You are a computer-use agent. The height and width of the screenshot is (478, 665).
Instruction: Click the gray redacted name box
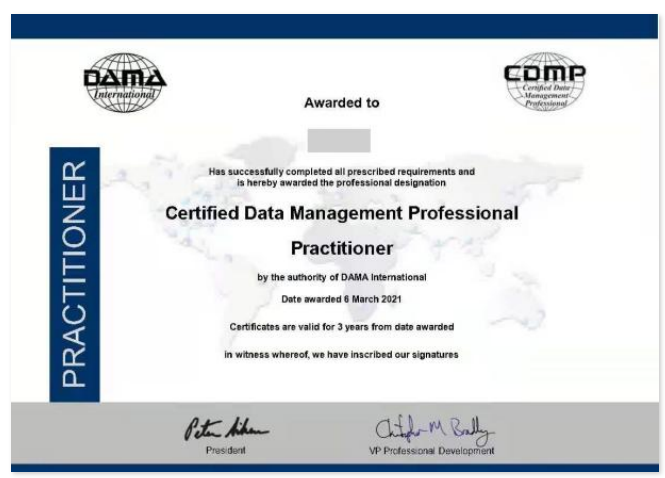[339, 140]
